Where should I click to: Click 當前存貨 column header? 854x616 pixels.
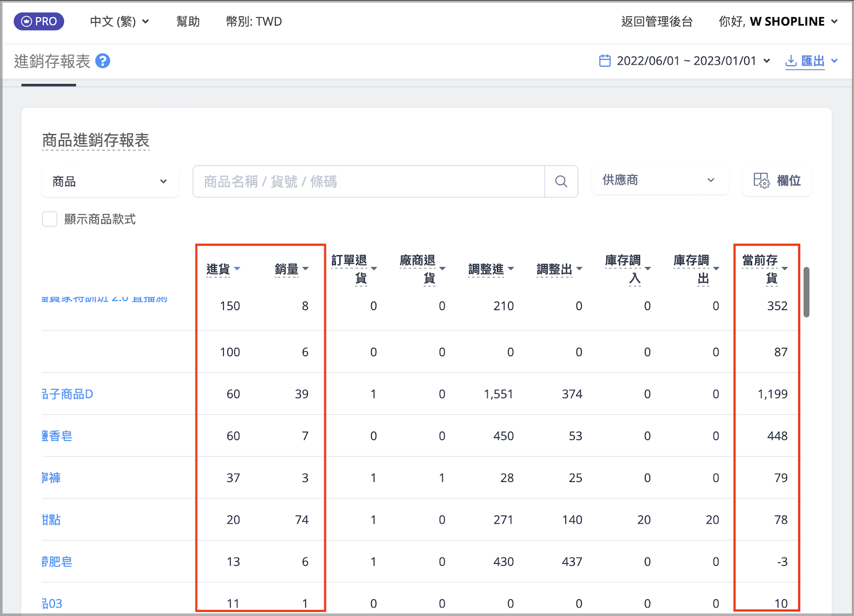pos(760,268)
